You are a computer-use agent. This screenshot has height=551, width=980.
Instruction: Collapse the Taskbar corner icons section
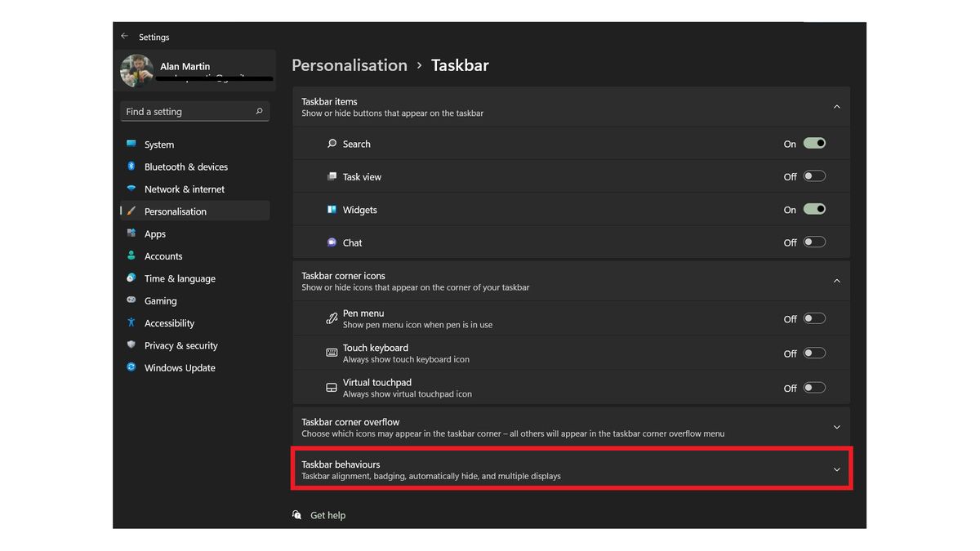836,281
